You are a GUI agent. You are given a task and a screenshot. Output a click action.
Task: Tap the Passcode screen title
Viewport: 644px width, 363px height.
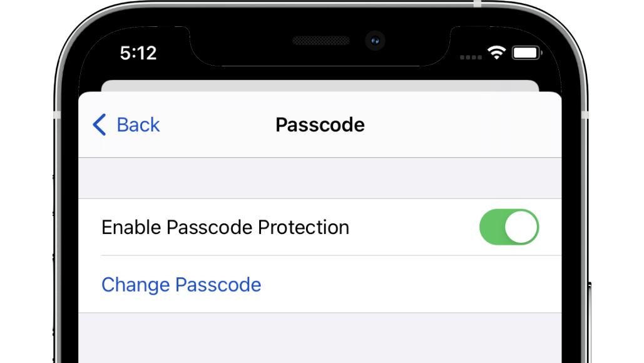(x=320, y=125)
